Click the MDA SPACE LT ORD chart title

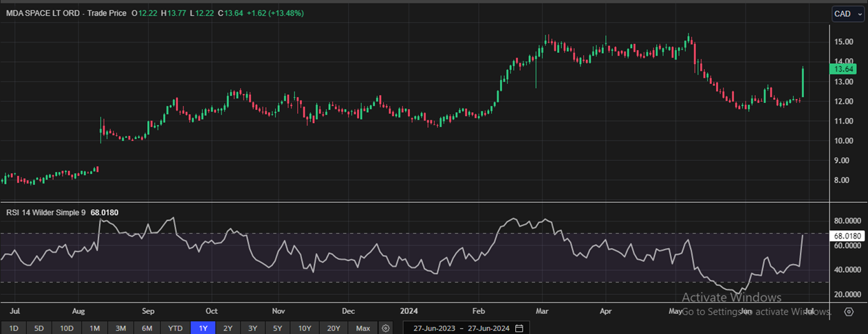click(x=42, y=13)
